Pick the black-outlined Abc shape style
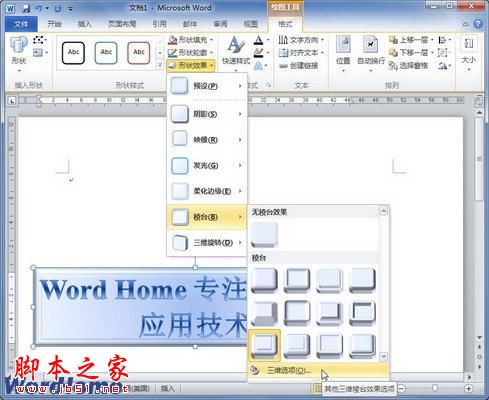Screen dimensions: 489x400 click(73, 53)
